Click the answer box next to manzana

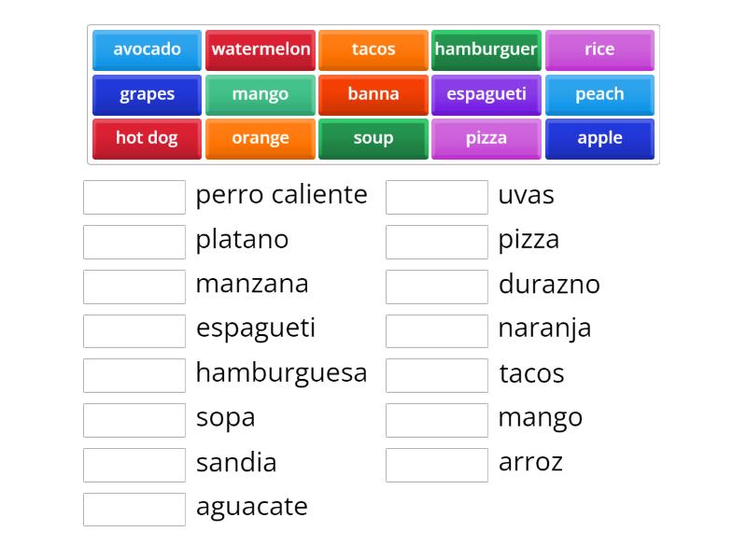tap(134, 286)
